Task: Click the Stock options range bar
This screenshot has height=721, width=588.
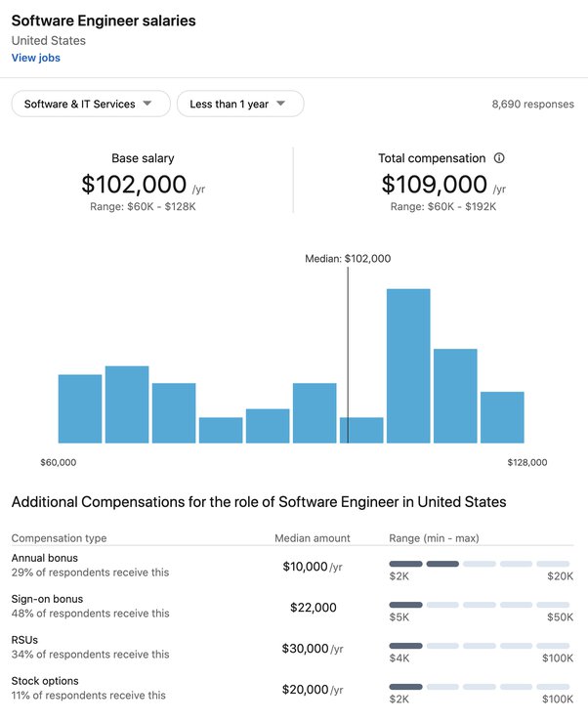Action: [479, 687]
